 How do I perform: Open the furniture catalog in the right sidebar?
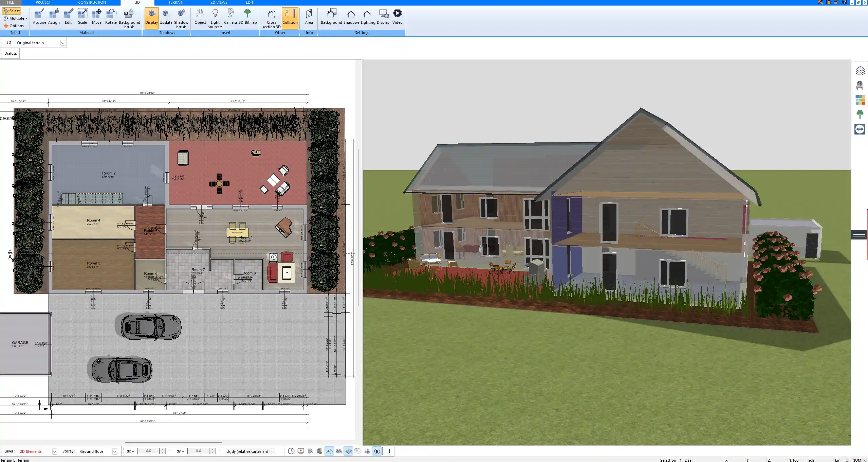tap(860, 85)
